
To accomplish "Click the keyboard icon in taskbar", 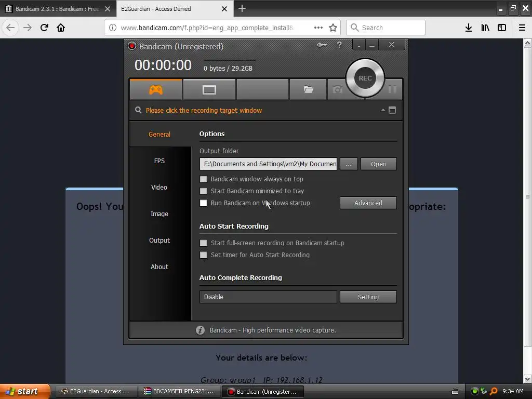I will [455, 392].
